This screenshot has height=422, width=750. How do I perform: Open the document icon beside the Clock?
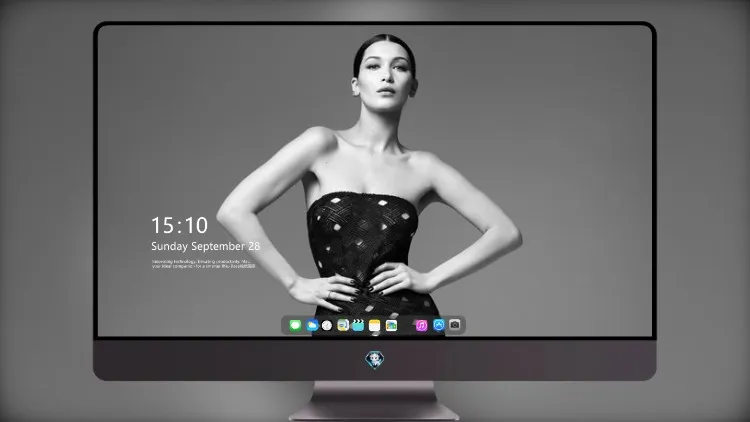pos(343,325)
